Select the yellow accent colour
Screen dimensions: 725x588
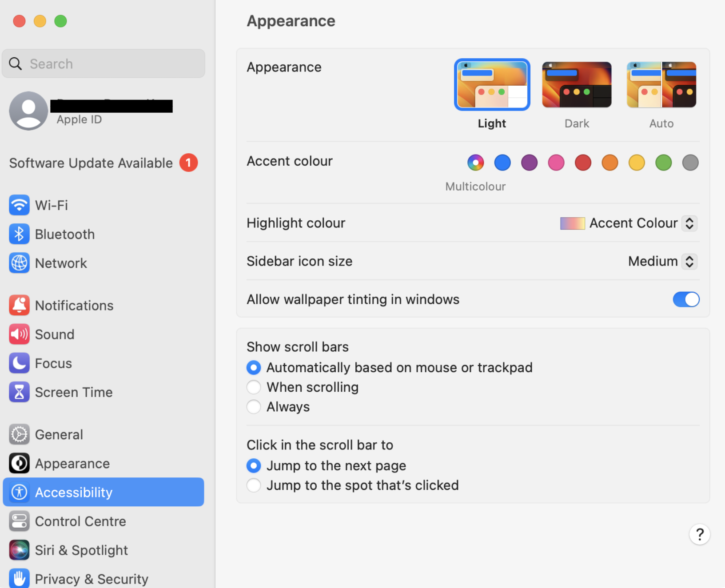tap(637, 163)
